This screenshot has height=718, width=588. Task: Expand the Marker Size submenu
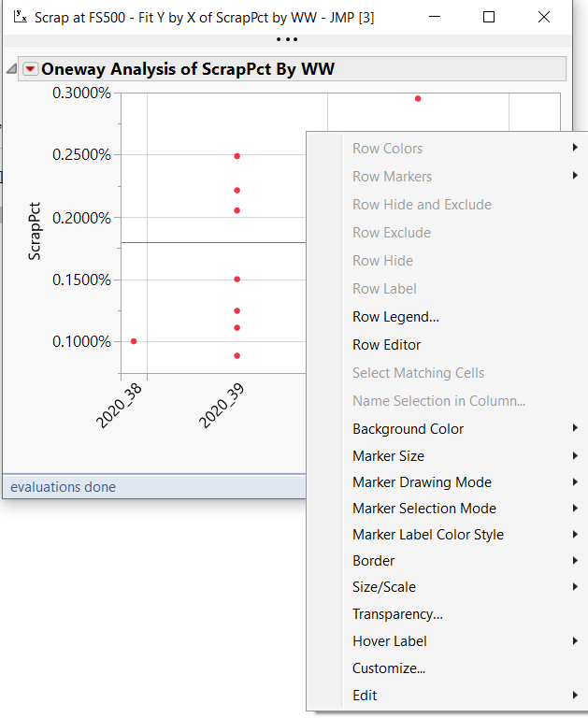pos(388,456)
